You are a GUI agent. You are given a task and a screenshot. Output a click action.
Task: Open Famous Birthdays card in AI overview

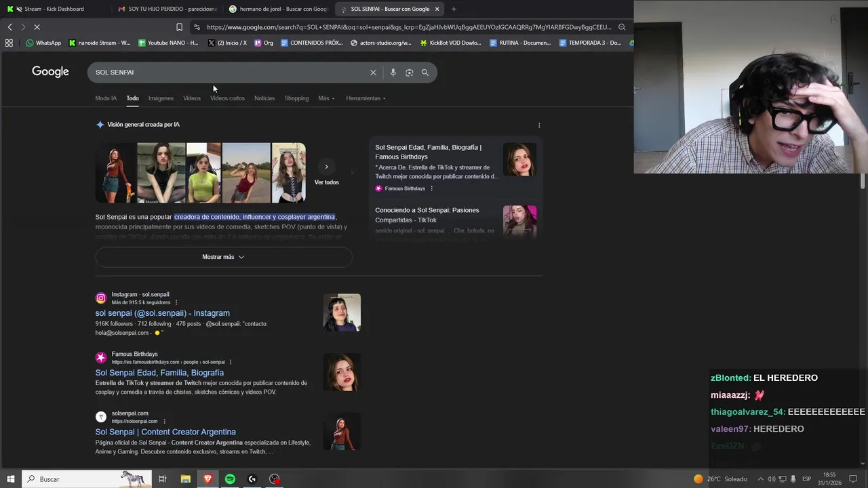coord(455,167)
